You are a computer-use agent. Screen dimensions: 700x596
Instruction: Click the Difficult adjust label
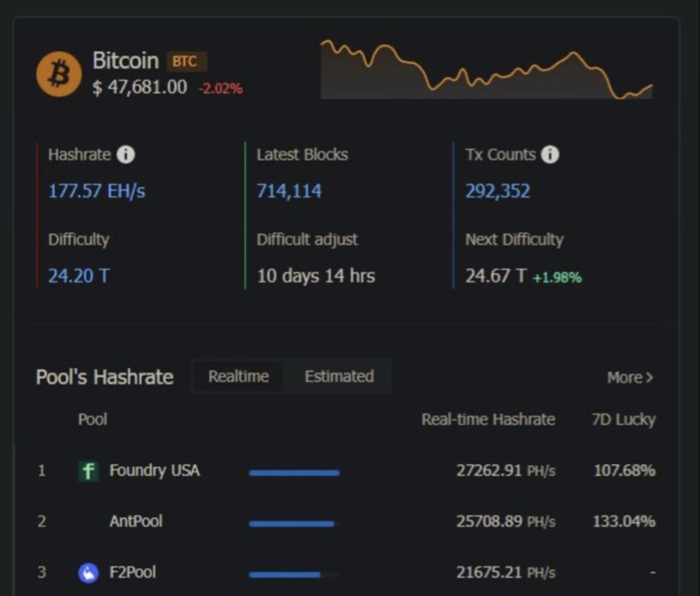307,239
